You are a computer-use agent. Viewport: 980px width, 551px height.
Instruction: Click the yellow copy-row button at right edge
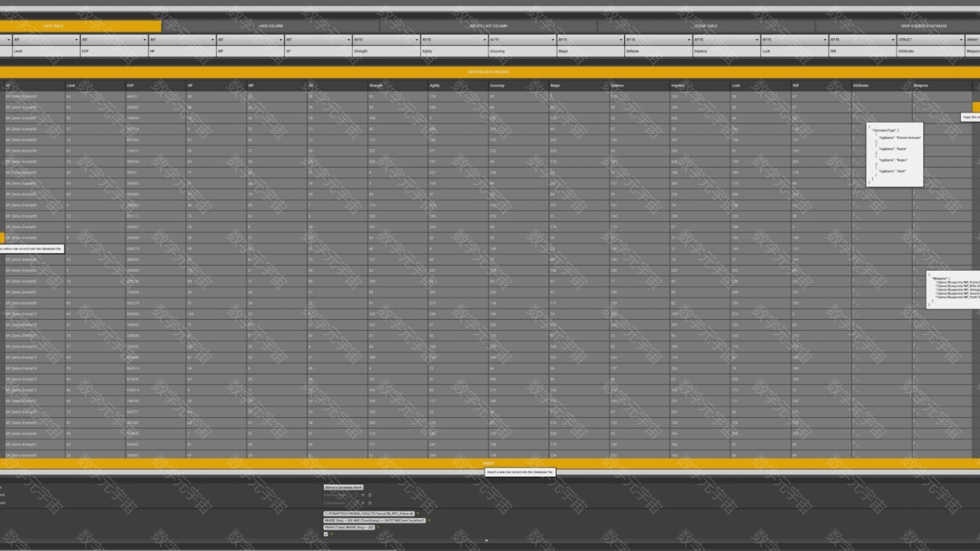click(x=976, y=107)
